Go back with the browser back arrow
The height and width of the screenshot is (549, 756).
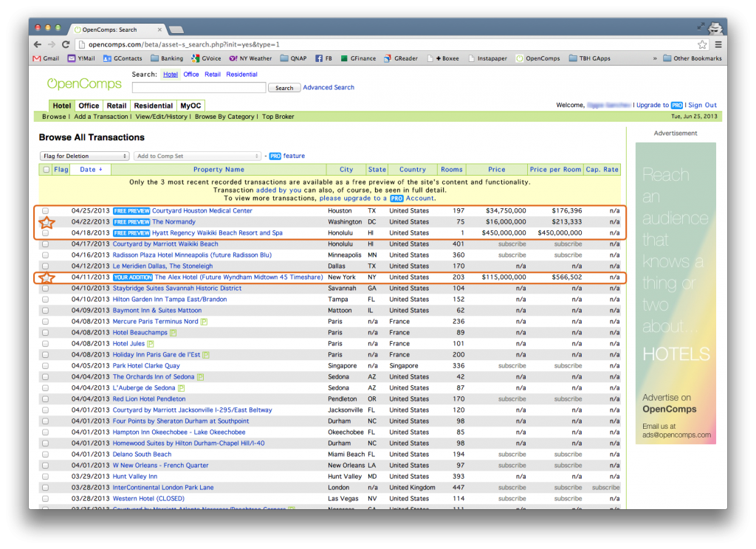pyautogui.click(x=38, y=44)
